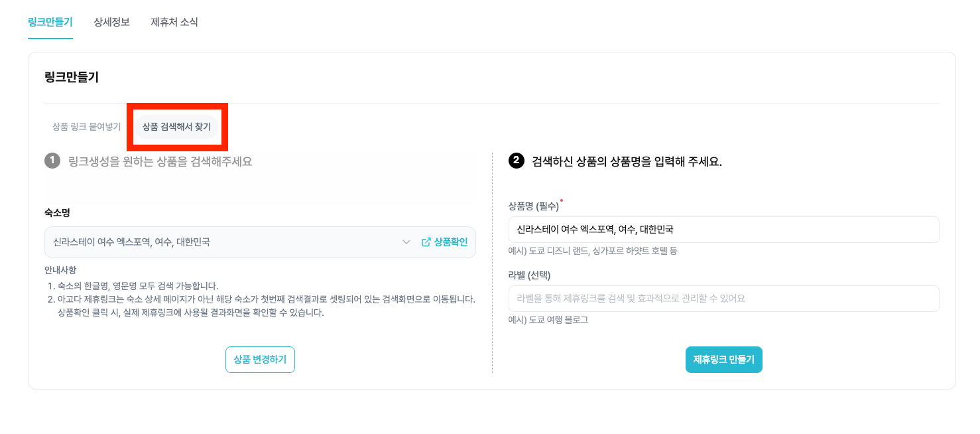Screen dimensions: 980x434
Task: Click the 상품 변경하기 button
Action: pyautogui.click(x=260, y=360)
